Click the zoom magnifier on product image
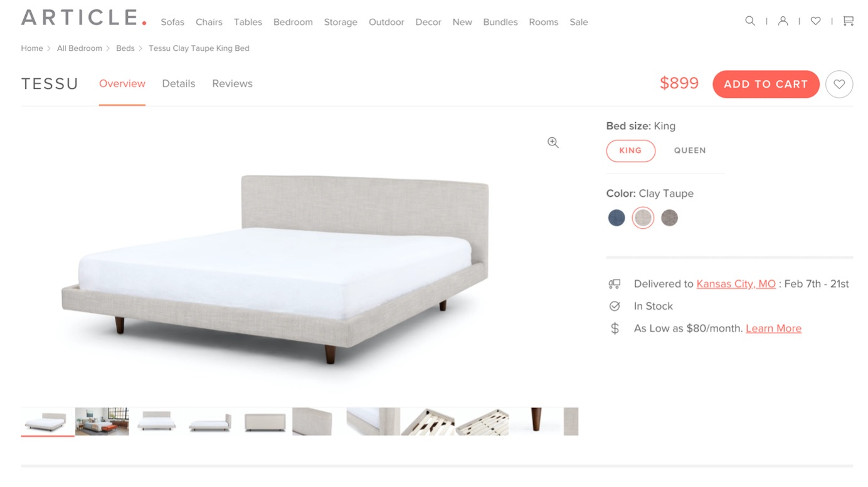868x487 pixels. pyautogui.click(x=553, y=142)
